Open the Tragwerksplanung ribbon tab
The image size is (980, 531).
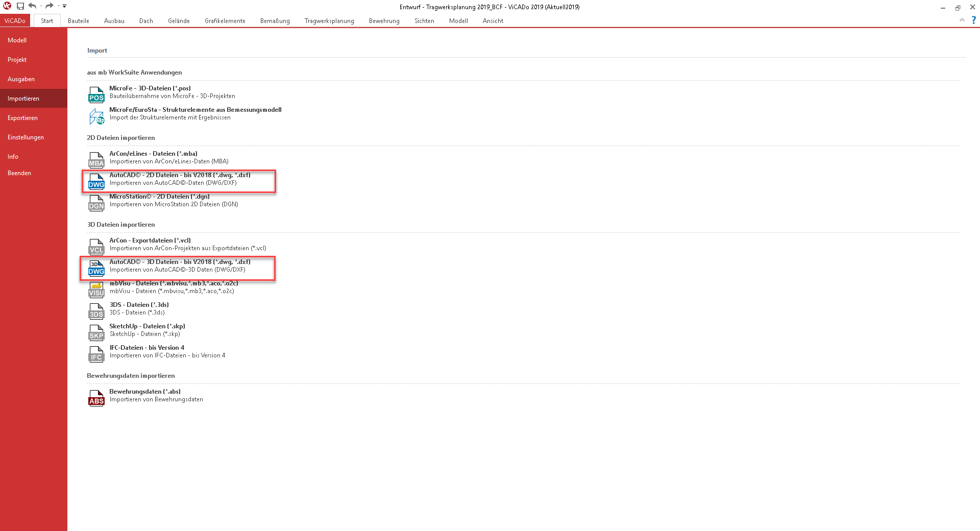coord(329,21)
